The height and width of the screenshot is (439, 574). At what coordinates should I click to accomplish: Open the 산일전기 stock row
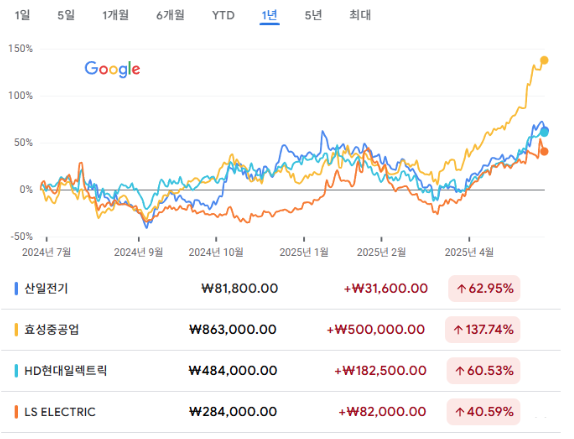pos(280,289)
